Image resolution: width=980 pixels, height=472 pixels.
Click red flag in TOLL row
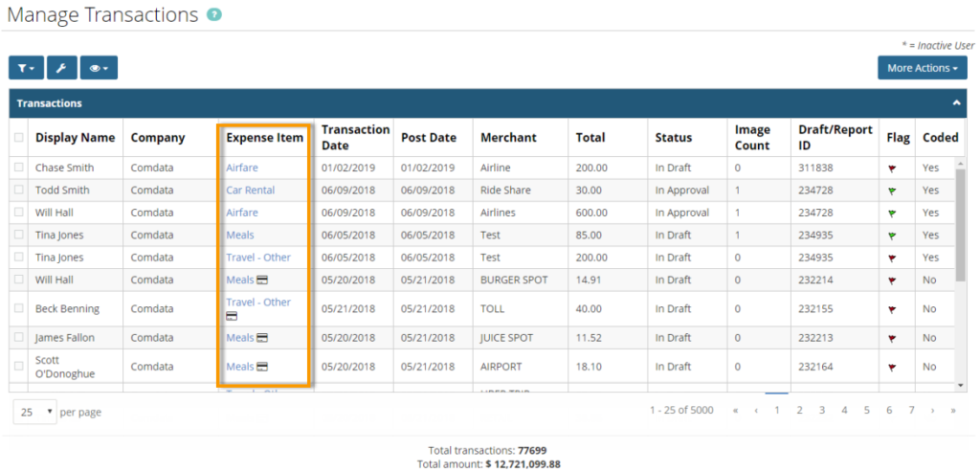pos(892,309)
